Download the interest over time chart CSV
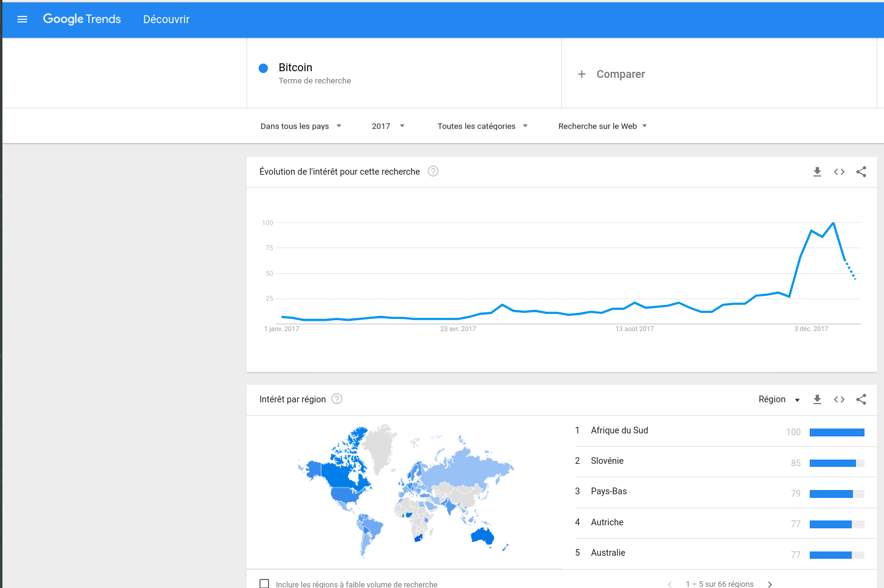Viewport: 884px width, 588px height. point(817,172)
